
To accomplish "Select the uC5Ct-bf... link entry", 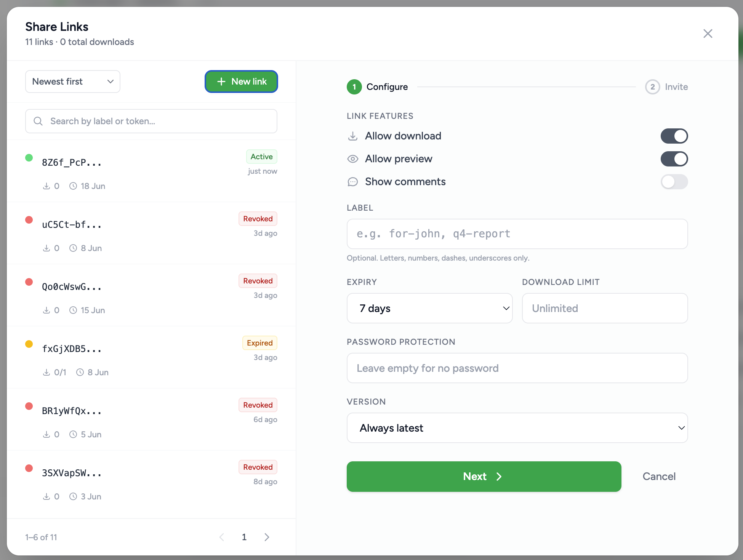I will point(151,233).
